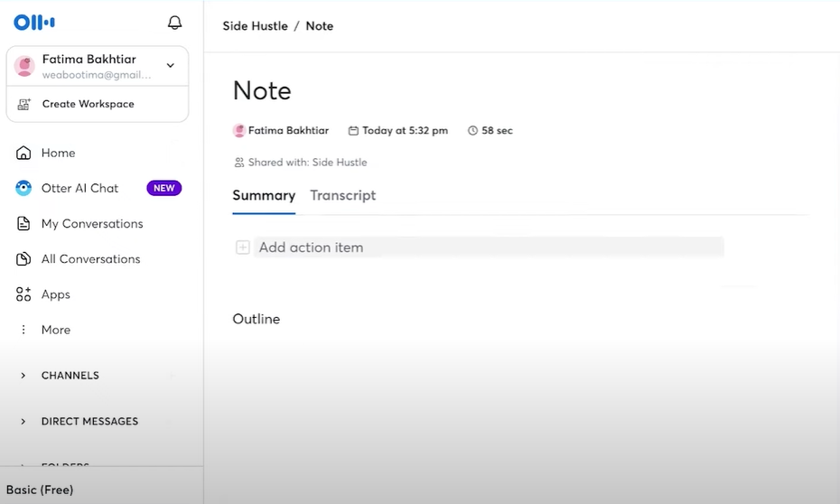Viewport: 840px width, 504px height.
Task: Go to Home
Action: [59, 153]
